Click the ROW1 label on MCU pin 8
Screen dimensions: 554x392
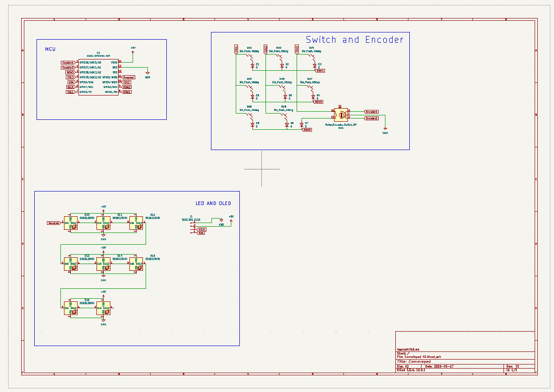pyautogui.click(x=126, y=92)
